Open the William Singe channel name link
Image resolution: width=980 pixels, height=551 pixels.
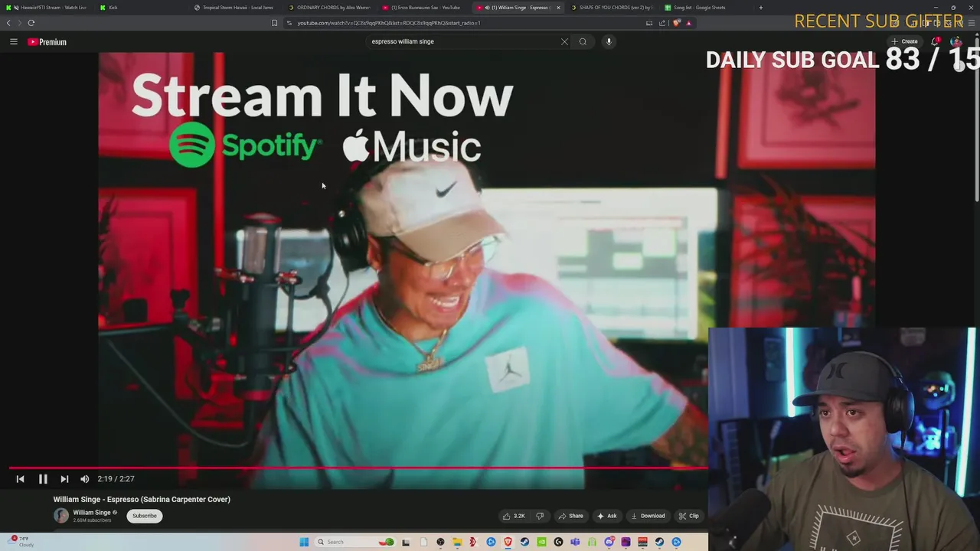click(92, 513)
